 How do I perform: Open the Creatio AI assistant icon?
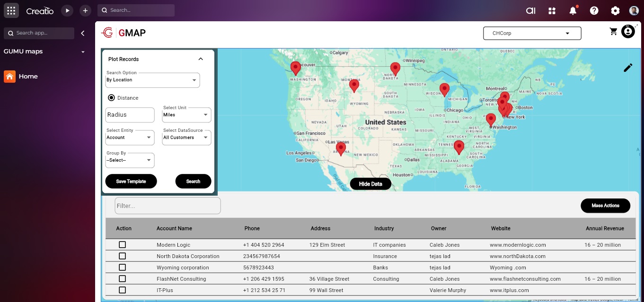[x=530, y=10]
